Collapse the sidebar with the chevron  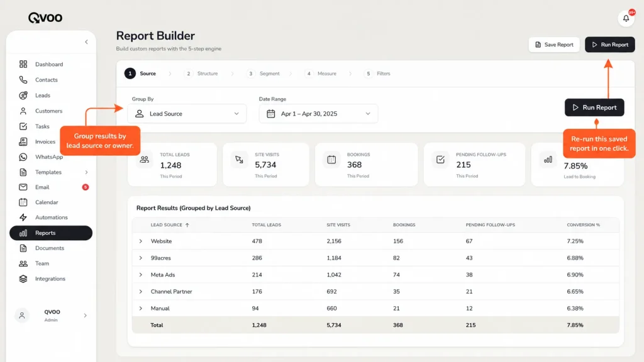(86, 42)
